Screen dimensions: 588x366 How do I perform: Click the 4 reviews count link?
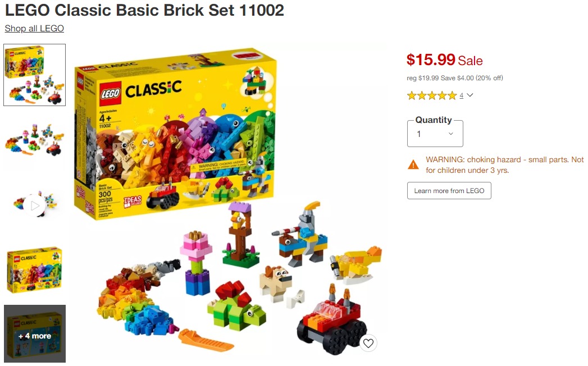pos(461,95)
